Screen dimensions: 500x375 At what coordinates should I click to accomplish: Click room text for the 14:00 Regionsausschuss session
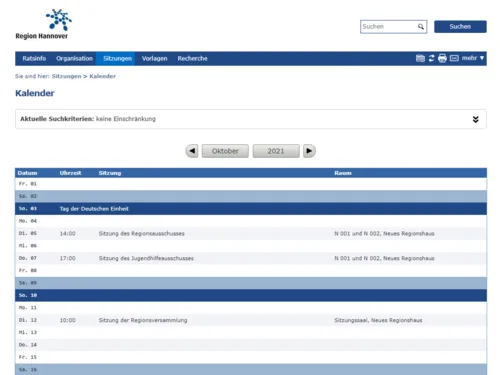[384, 234]
